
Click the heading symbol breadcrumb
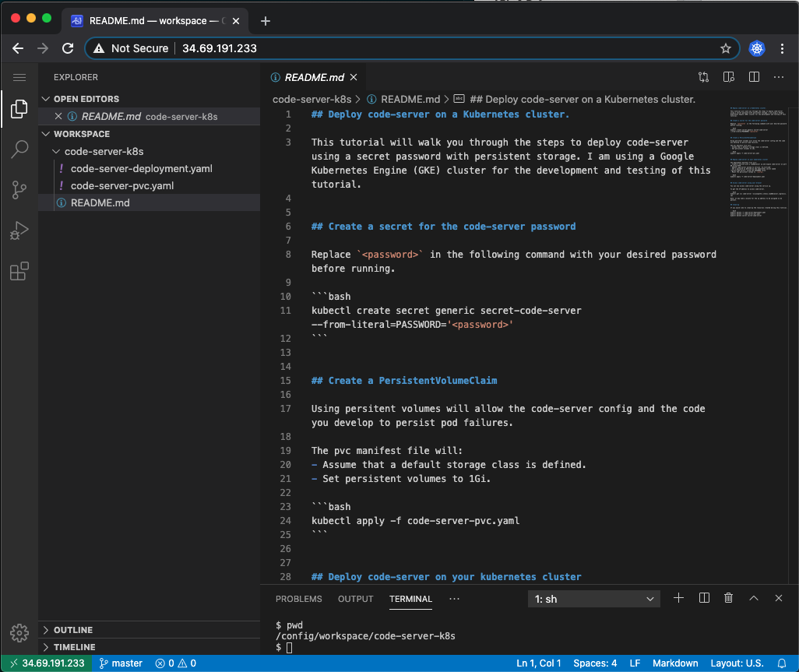point(582,100)
